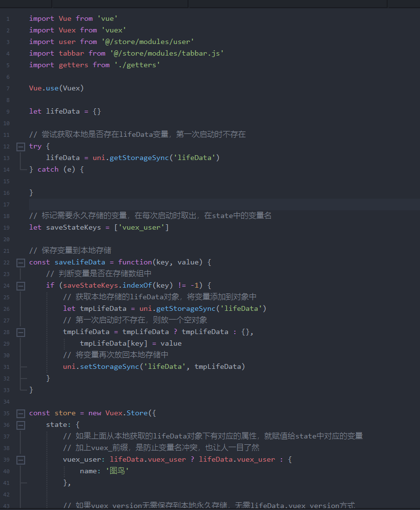The width and height of the screenshot is (420, 510).
Task: Collapse the vuex_user object at line 39
Action: click(x=20, y=460)
